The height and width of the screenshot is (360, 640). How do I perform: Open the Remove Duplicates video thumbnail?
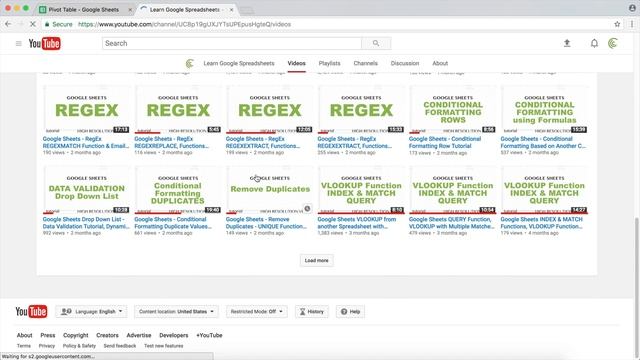pos(269,190)
